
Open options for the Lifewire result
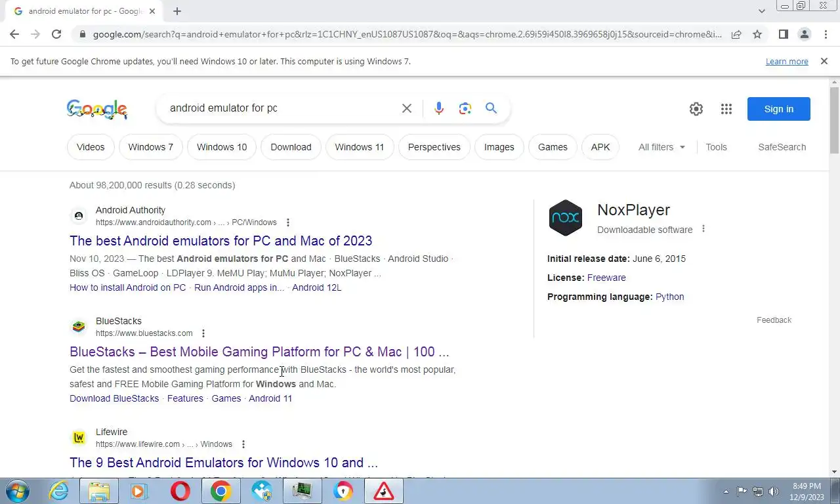point(243,444)
